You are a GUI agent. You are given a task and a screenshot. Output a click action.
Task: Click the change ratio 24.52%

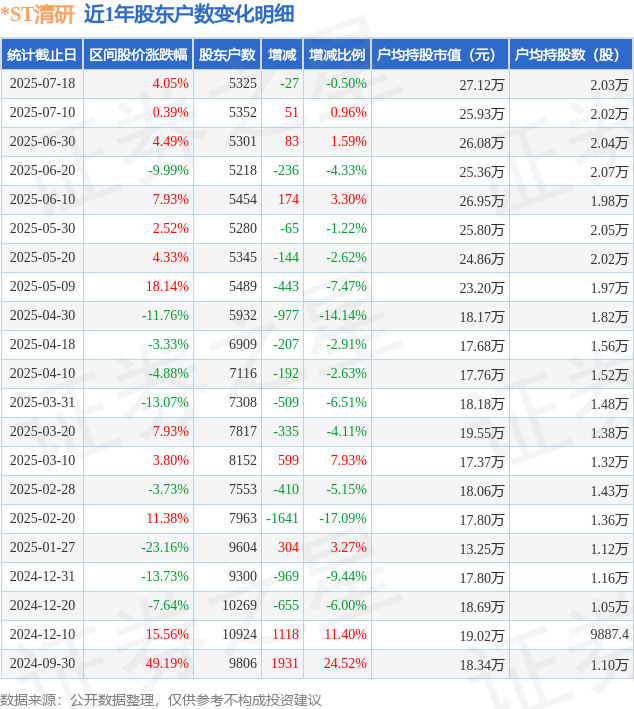[x=345, y=663]
